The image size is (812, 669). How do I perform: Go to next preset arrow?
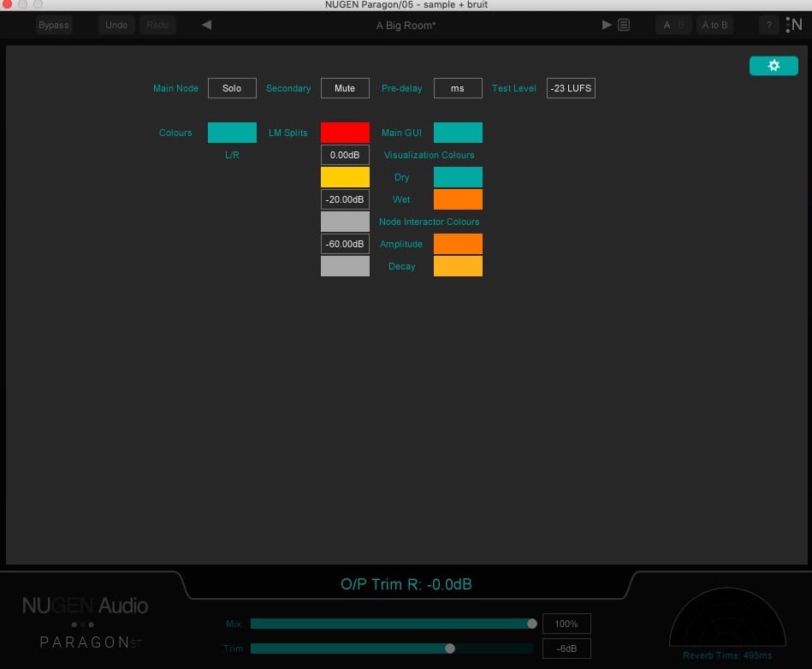[607, 25]
